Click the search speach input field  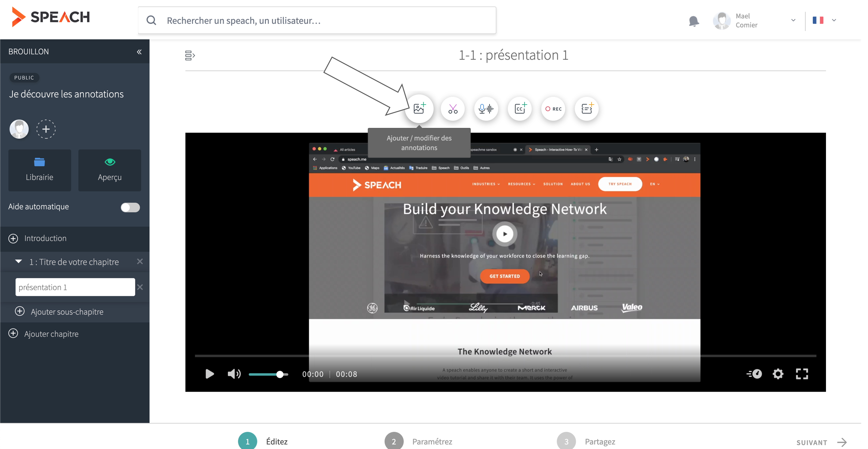(x=317, y=20)
